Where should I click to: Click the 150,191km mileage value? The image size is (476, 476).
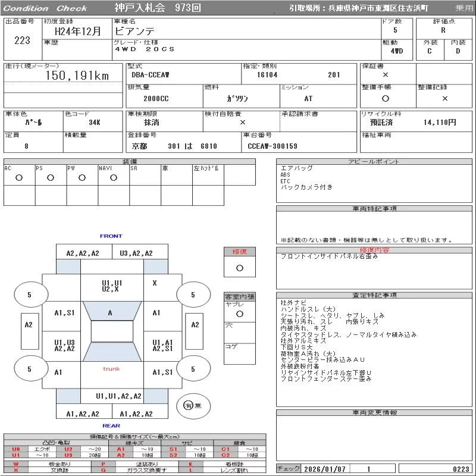tap(77, 76)
